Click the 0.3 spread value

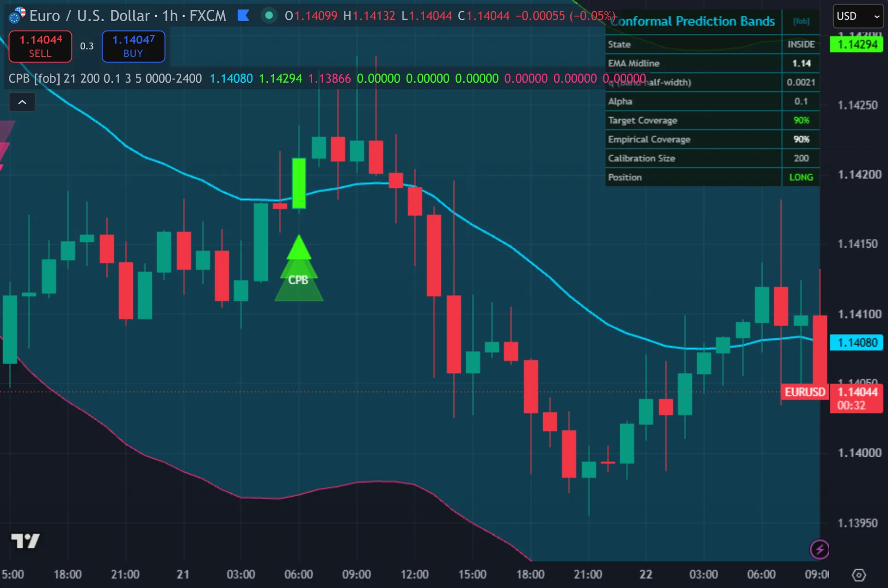click(86, 46)
